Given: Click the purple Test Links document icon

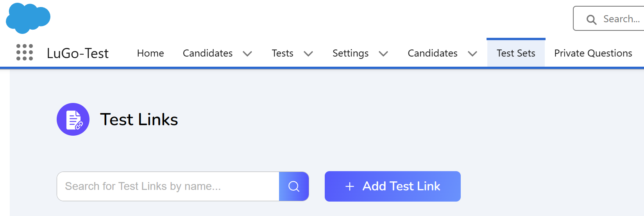Looking at the screenshot, I should [73, 119].
